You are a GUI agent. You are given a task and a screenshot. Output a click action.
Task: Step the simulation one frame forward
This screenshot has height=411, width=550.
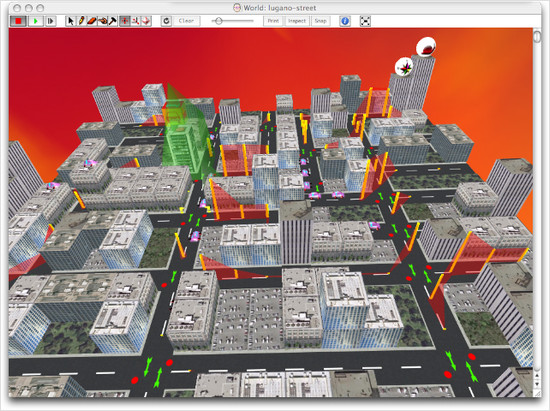click(51, 21)
